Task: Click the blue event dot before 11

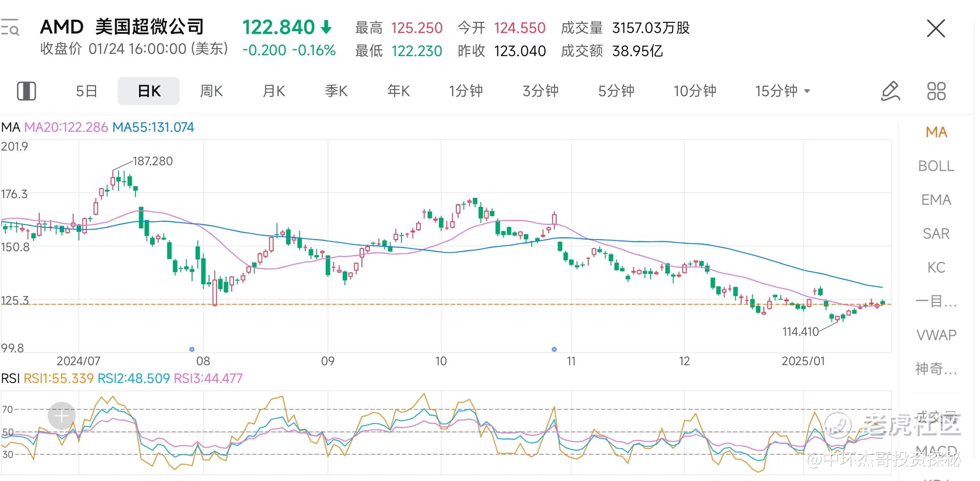Action: [554, 349]
